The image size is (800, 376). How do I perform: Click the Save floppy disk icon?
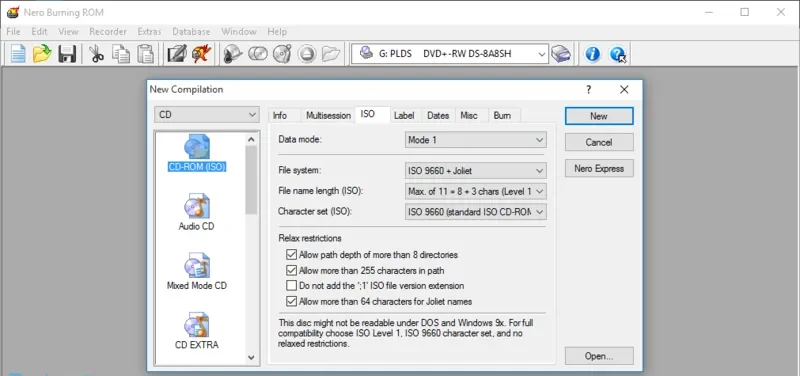[x=67, y=54]
